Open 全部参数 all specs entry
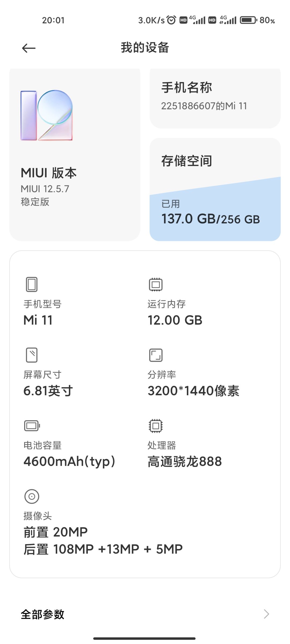This screenshot has width=290, height=644. [x=145, y=614]
